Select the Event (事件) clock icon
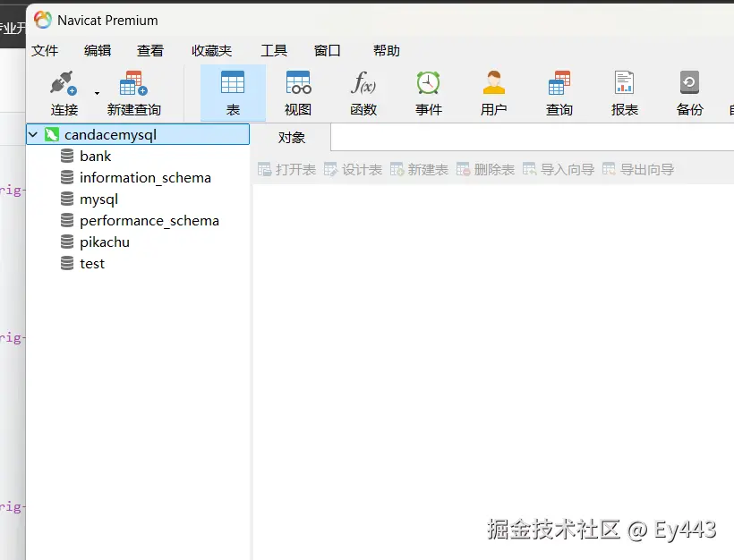This screenshot has height=560, width=734. (429, 82)
